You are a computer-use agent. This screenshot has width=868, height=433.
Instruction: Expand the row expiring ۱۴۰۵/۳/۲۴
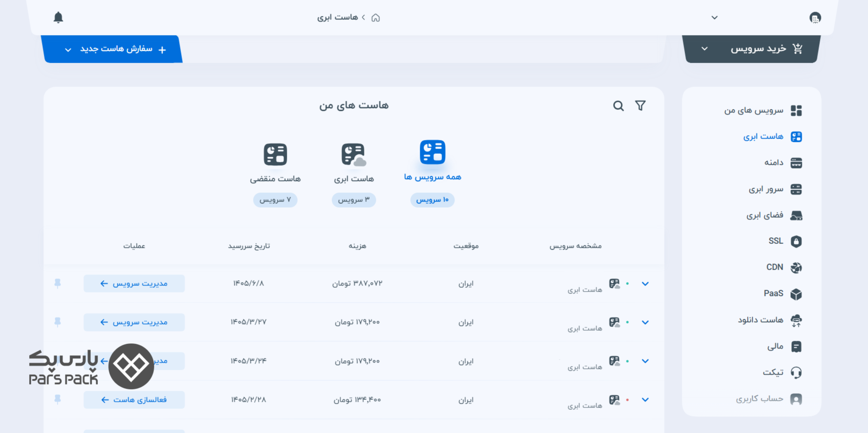pyautogui.click(x=645, y=361)
